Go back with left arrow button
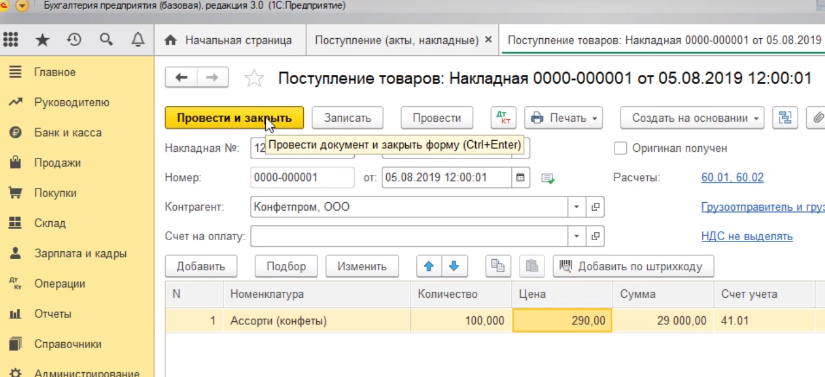825x377 pixels. click(x=182, y=78)
